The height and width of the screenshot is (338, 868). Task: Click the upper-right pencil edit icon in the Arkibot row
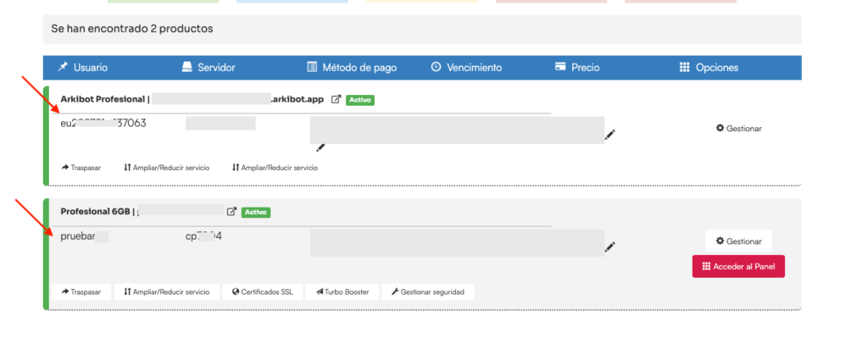[610, 134]
